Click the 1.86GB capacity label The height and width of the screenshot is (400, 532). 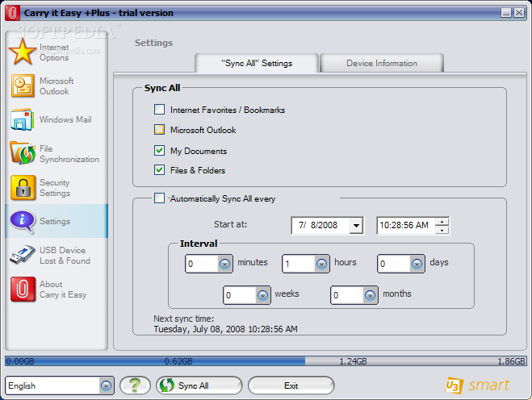click(511, 361)
